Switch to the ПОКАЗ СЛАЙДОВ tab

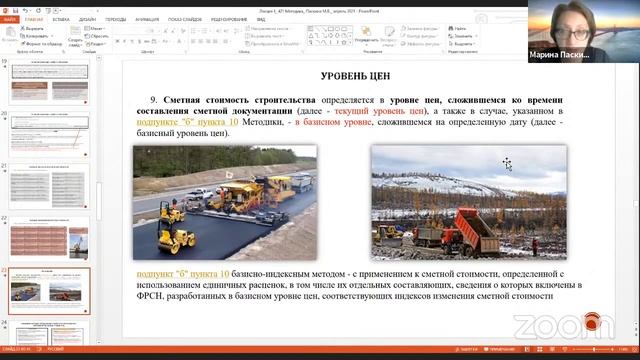[185, 19]
